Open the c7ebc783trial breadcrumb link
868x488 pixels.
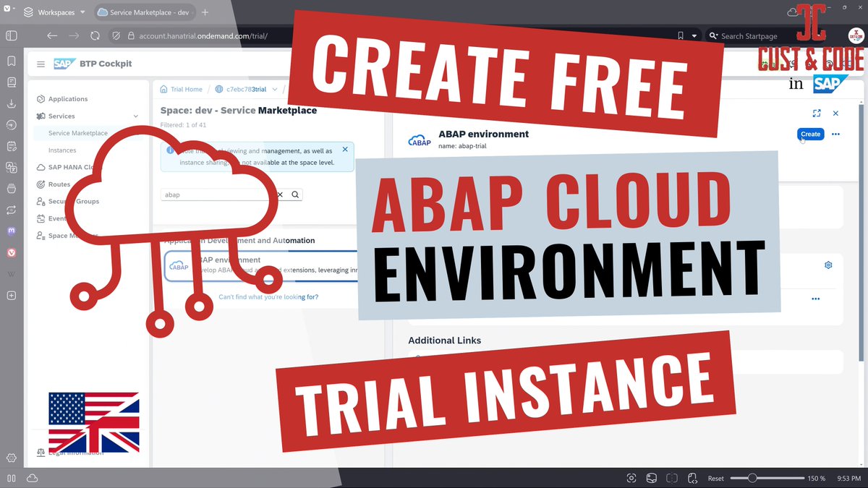tap(247, 89)
